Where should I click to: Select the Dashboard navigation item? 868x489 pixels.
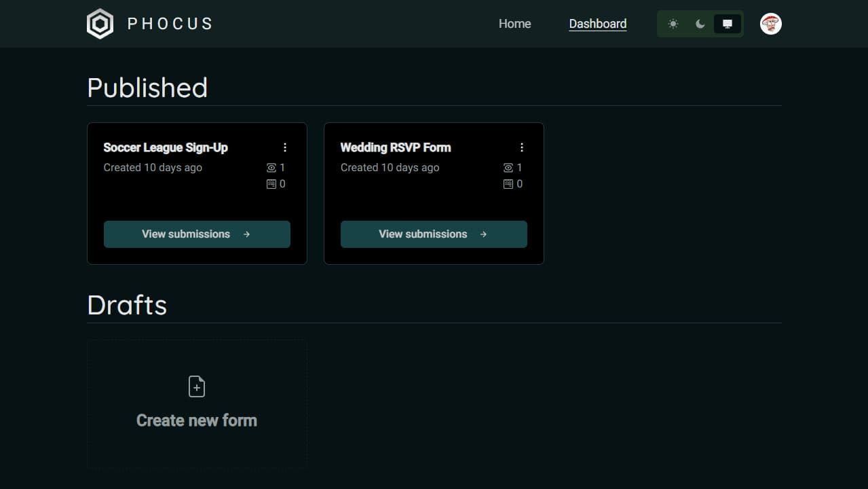pyautogui.click(x=597, y=24)
